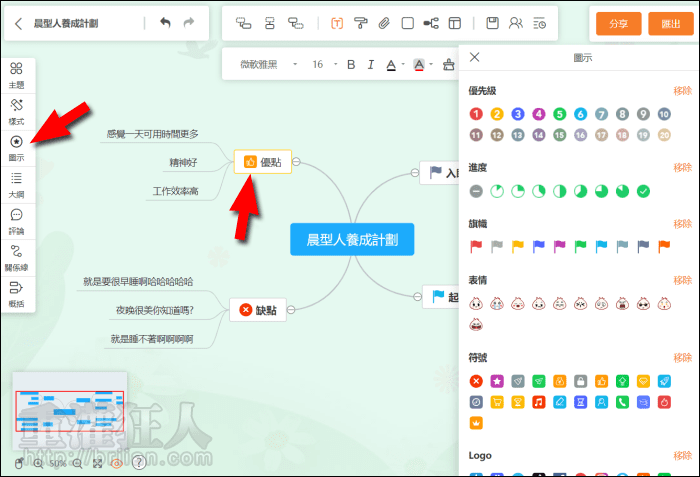The width and height of the screenshot is (700, 477).
Task: Open the 主題 theme panel
Action: 17,75
